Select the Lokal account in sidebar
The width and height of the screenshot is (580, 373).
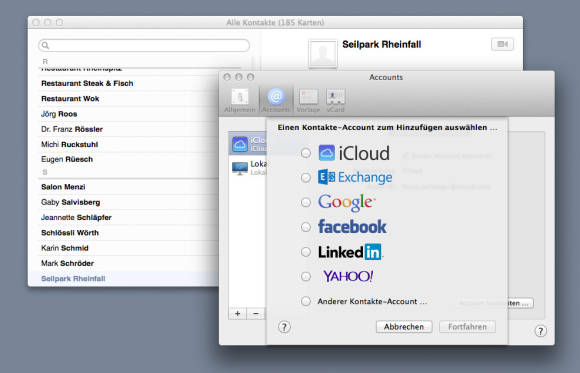click(x=247, y=167)
